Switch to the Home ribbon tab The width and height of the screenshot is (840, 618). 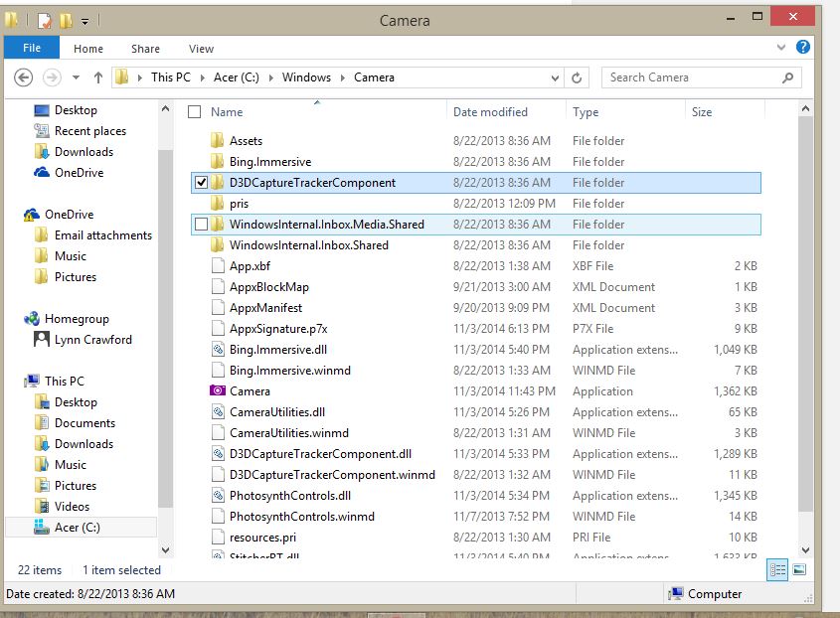88,49
